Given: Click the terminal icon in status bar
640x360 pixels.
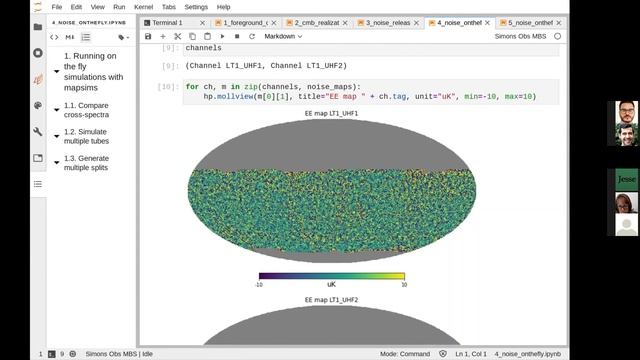Looking at the screenshot, I should (52, 354).
